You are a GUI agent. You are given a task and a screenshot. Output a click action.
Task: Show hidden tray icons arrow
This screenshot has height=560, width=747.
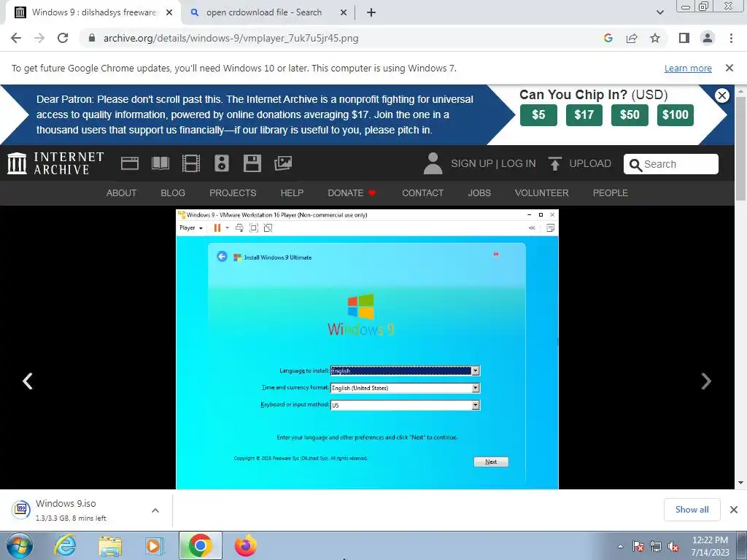point(620,546)
